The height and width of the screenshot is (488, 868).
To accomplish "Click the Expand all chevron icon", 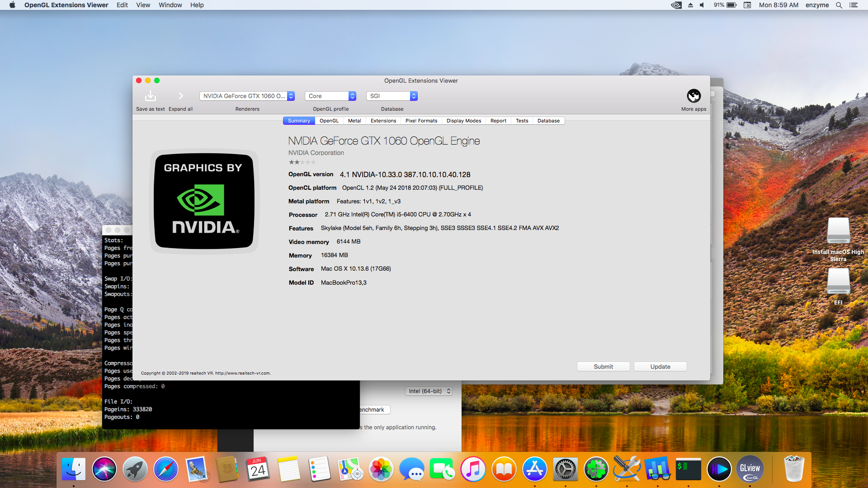I will point(180,96).
